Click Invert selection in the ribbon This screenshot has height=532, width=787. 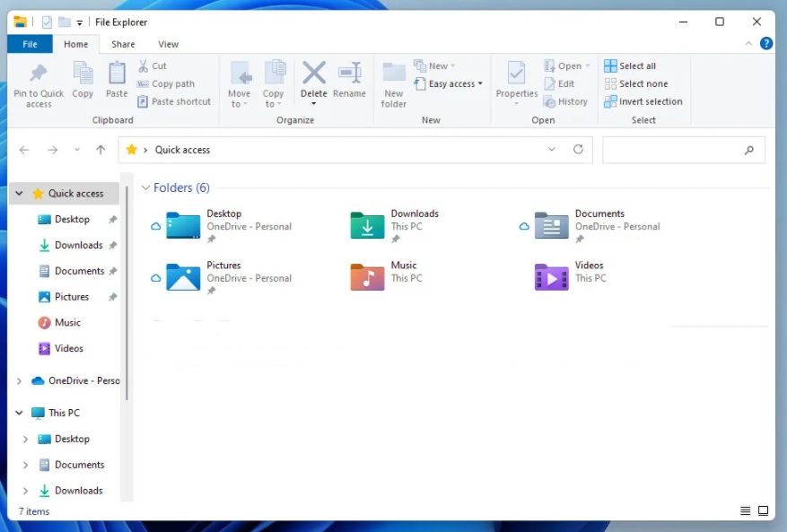[x=643, y=101]
